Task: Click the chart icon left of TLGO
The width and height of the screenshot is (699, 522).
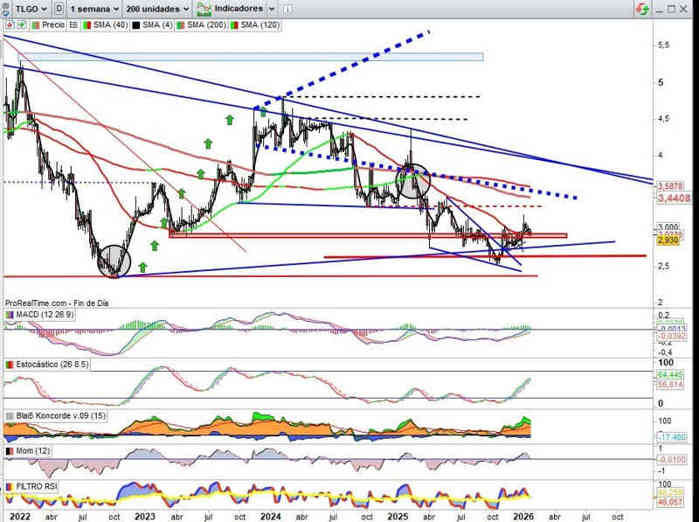Action: 7,7
